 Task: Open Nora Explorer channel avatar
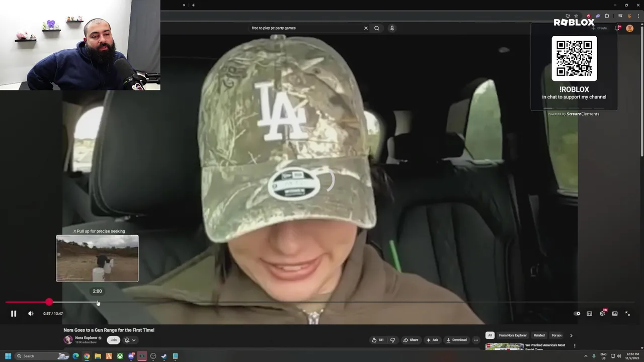tap(68, 339)
